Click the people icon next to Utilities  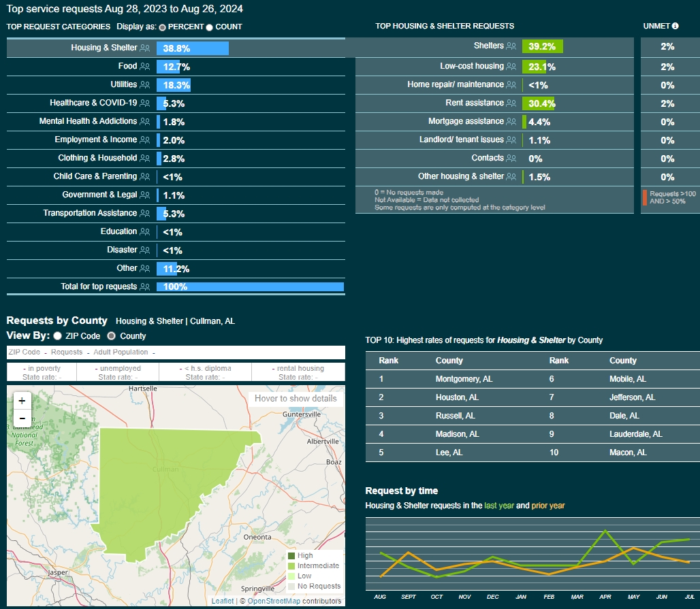coord(144,85)
